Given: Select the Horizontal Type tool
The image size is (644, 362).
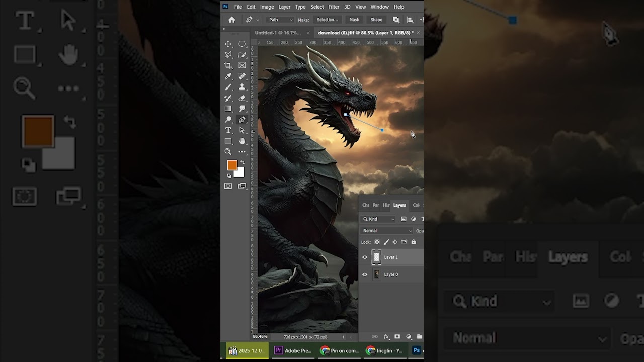Looking at the screenshot, I should 228,130.
